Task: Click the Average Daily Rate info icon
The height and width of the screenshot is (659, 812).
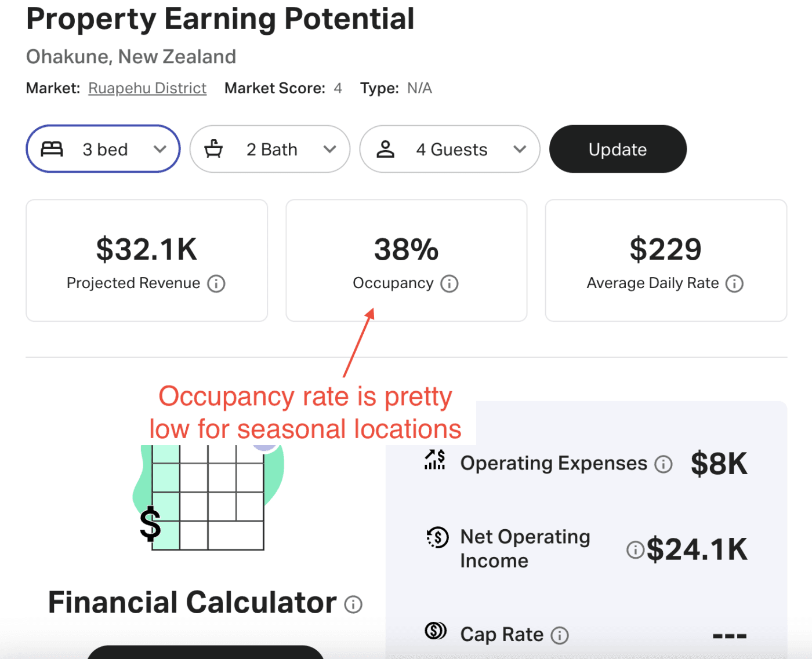Action: [734, 283]
